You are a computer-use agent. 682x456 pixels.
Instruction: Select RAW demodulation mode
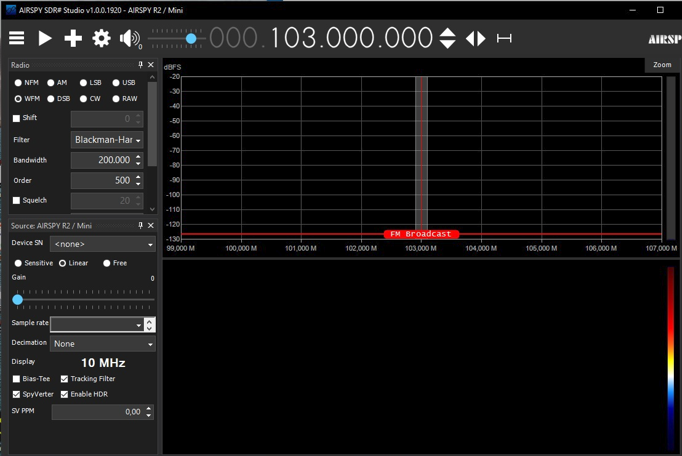[x=125, y=99]
